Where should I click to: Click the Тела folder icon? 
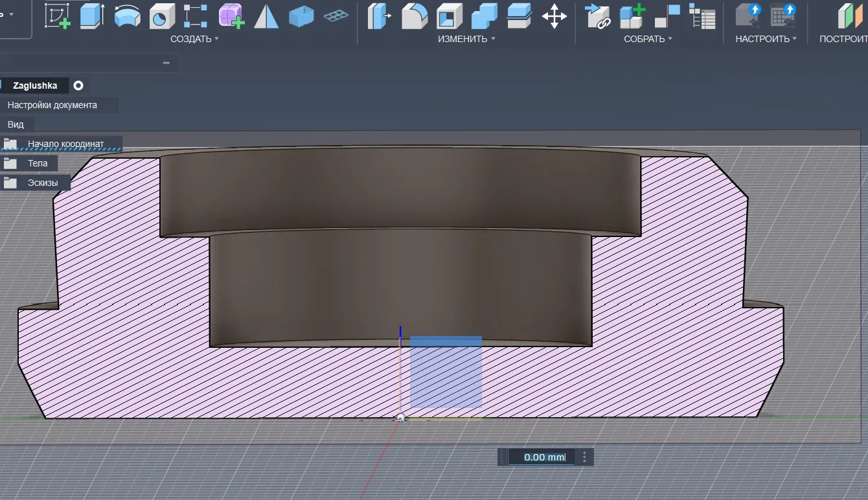tap(10, 163)
